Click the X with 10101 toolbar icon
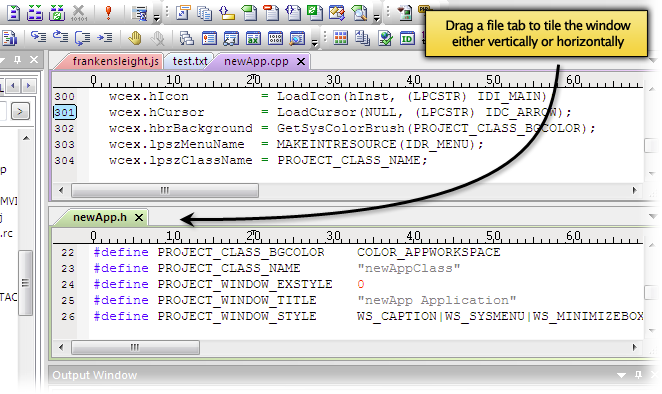 [x=79, y=13]
